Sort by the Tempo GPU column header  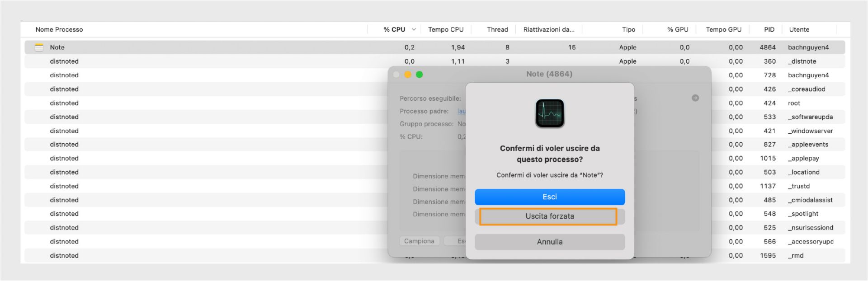point(724,29)
